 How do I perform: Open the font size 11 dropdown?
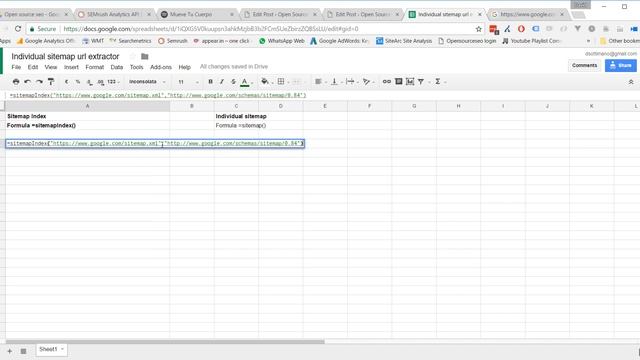click(188, 82)
